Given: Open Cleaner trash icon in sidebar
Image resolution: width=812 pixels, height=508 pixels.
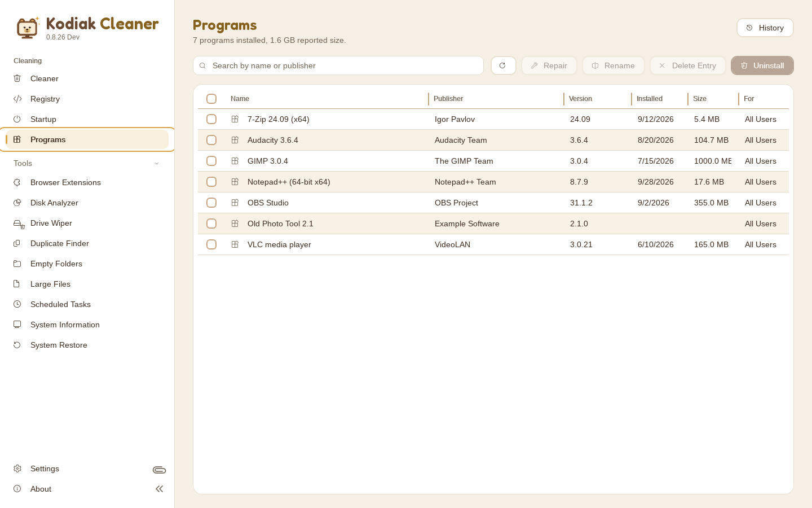Looking at the screenshot, I should click(x=17, y=78).
